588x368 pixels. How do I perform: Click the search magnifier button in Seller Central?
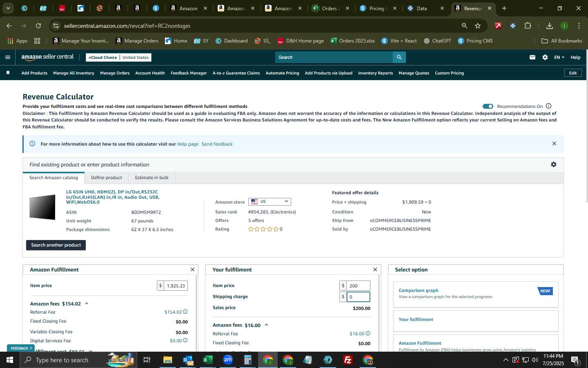399,57
